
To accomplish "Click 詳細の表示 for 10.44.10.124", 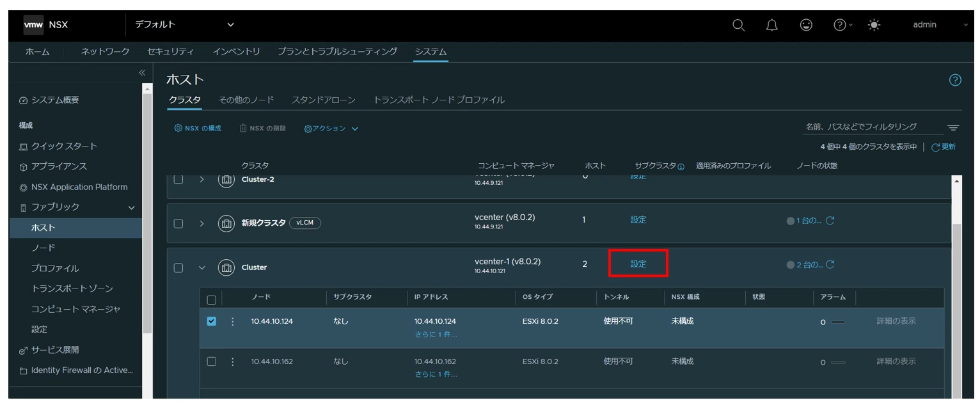I will pos(896,321).
